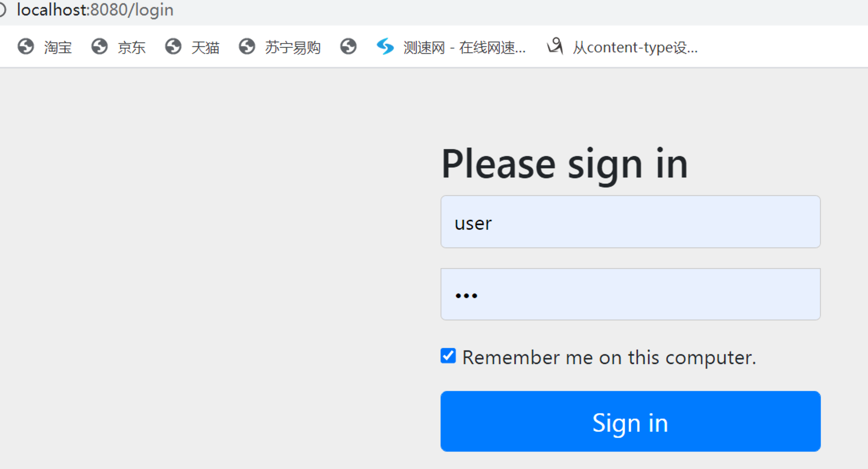Image resolution: width=868 pixels, height=469 pixels.
Task: Open the 测速网 - 在线网速 bookmark label
Action: pos(464,47)
